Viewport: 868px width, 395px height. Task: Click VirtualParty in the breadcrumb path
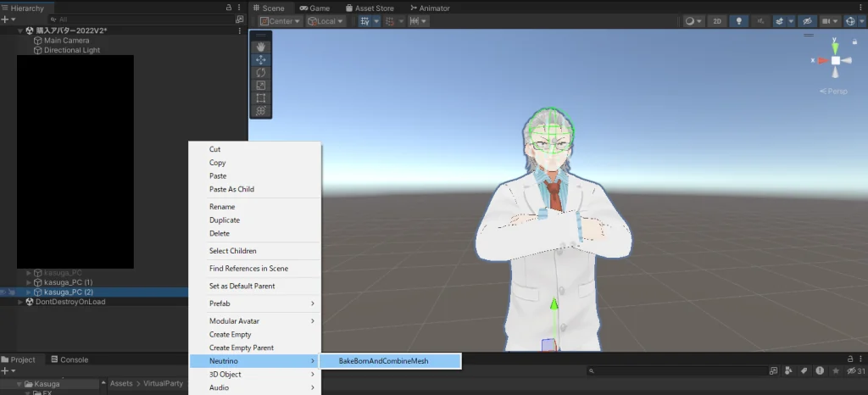[163, 383]
